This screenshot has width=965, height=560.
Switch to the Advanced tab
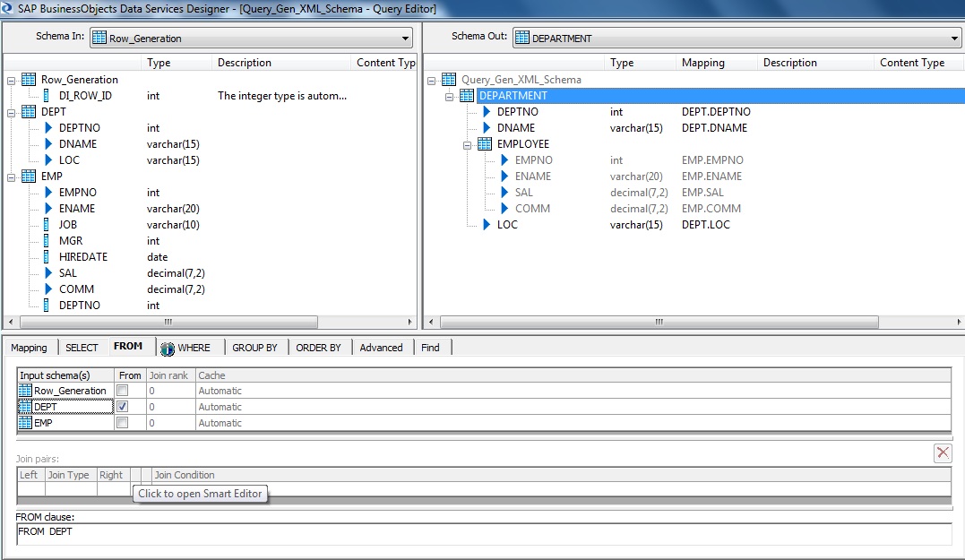[x=382, y=348]
